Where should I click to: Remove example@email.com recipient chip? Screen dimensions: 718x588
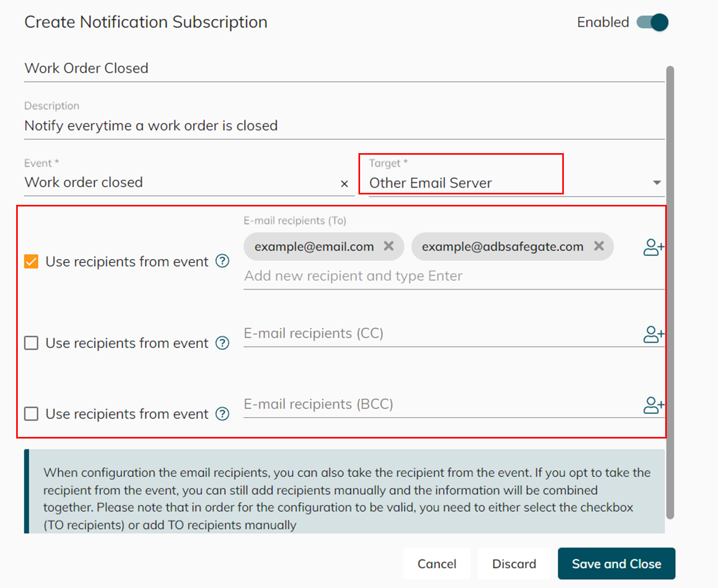389,246
